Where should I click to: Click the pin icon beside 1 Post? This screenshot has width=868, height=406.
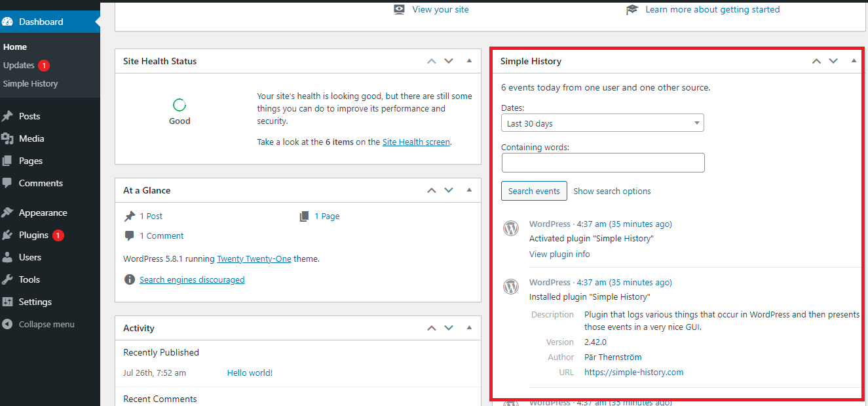129,216
